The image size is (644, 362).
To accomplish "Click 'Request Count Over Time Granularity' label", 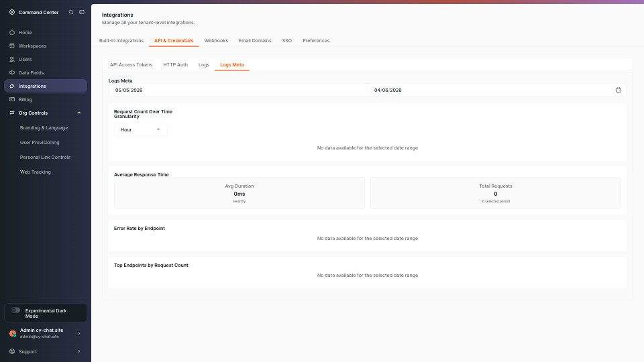I will tap(143, 114).
